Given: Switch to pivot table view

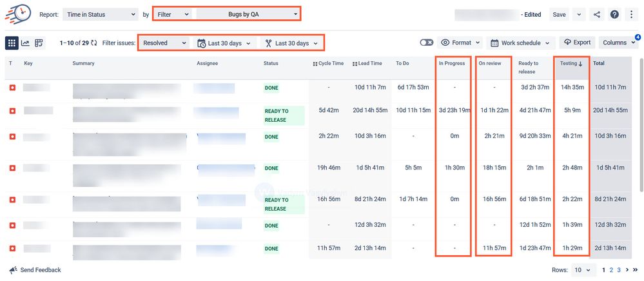Looking at the screenshot, I should tap(39, 43).
